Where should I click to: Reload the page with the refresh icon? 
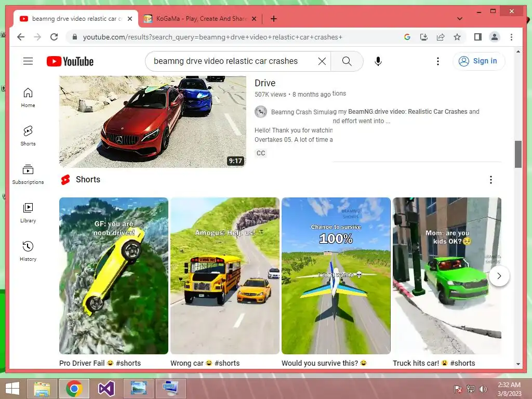point(54,37)
